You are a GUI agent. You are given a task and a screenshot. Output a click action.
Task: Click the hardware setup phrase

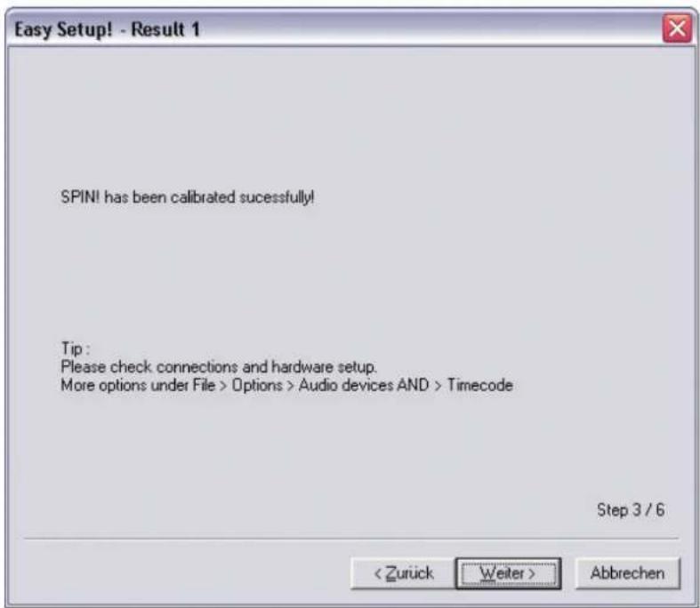coord(324,367)
